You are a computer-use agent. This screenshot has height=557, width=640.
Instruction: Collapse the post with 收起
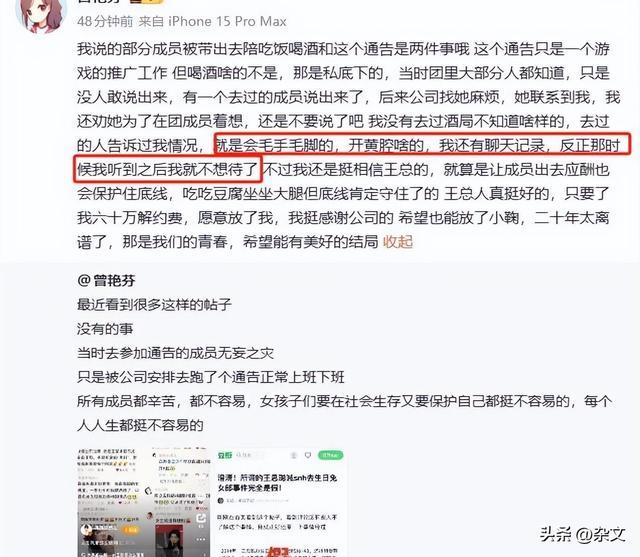tap(398, 242)
